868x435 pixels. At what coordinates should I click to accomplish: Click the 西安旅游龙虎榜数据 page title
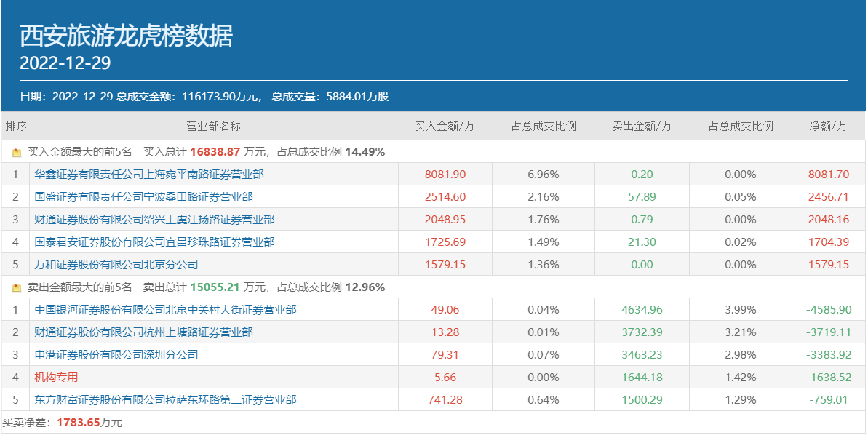126,36
